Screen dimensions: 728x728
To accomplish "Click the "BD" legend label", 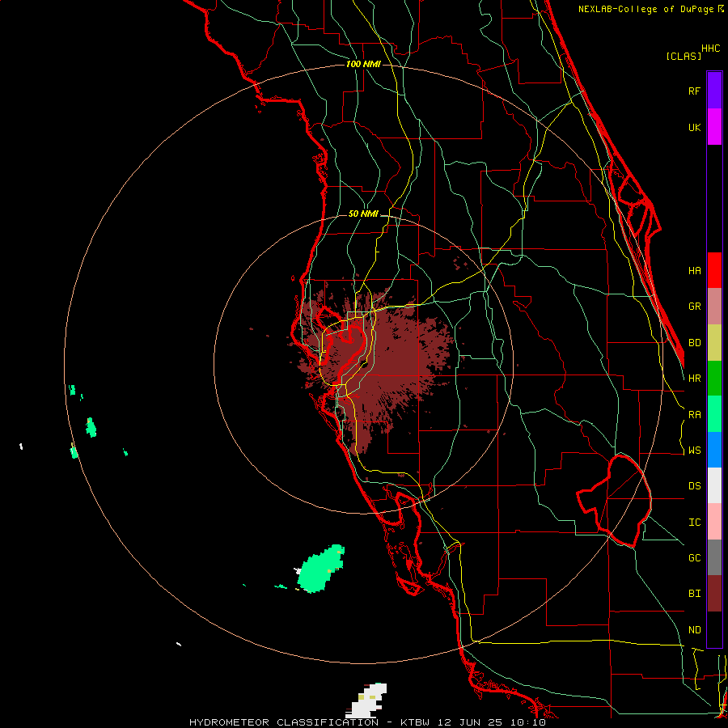I will 694,343.
